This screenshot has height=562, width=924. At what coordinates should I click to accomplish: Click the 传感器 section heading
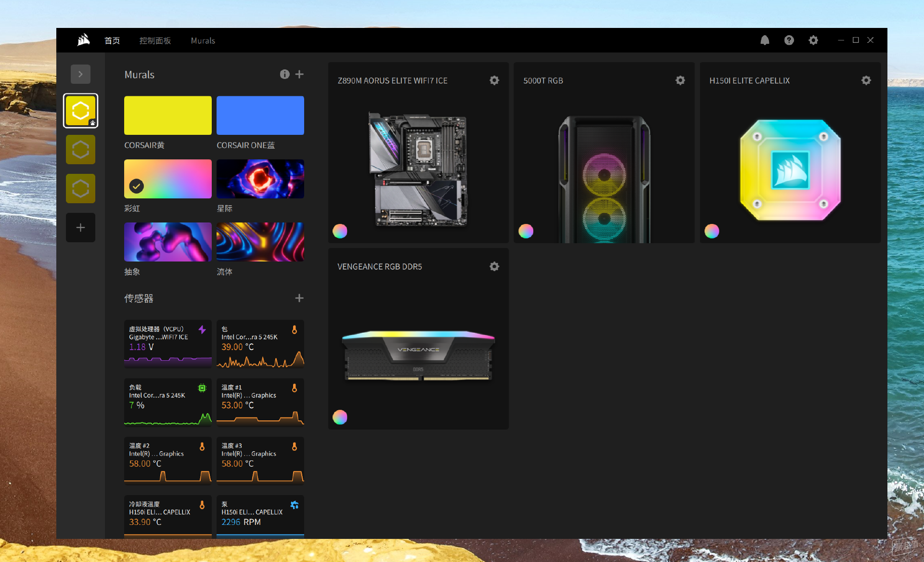(x=139, y=299)
